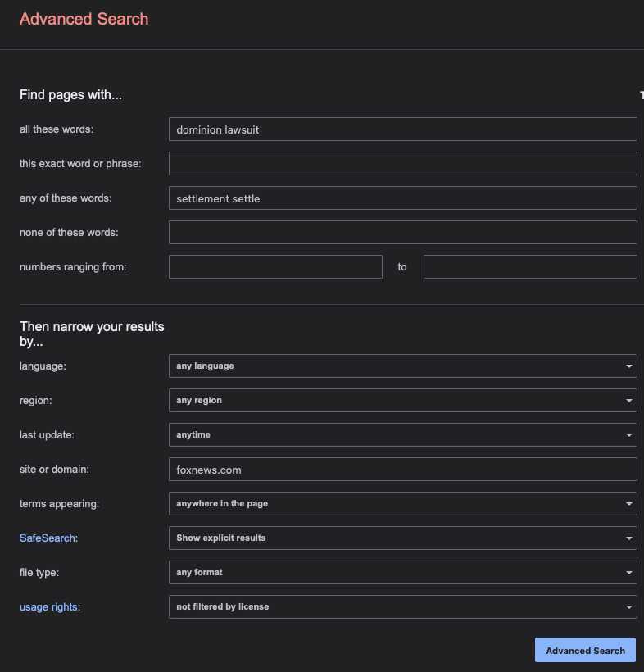Open the 'last update' anytime dropdown
Image resolution: width=644 pixels, height=672 pixels.
403,434
